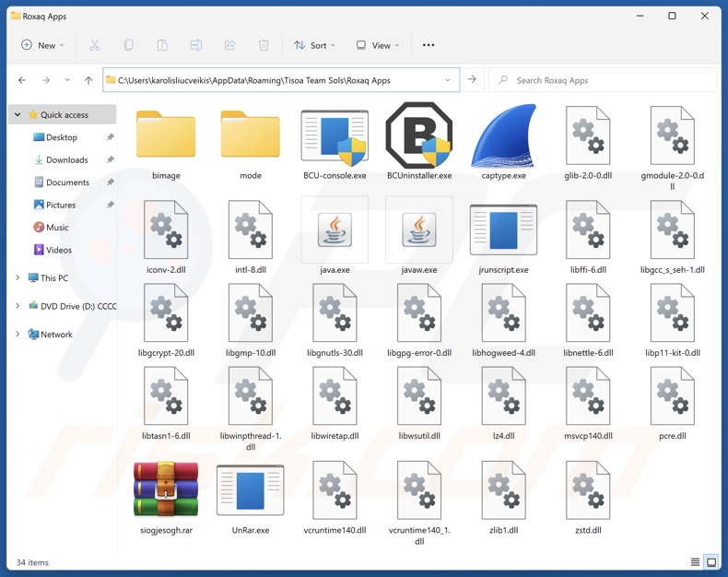Expand the This PC tree node

coord(18,277)
